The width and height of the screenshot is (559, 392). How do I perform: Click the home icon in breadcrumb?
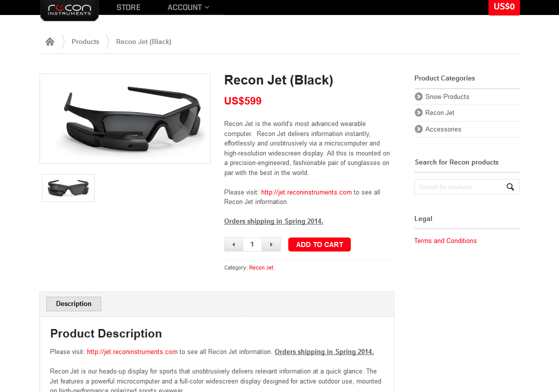coord(50,41)
